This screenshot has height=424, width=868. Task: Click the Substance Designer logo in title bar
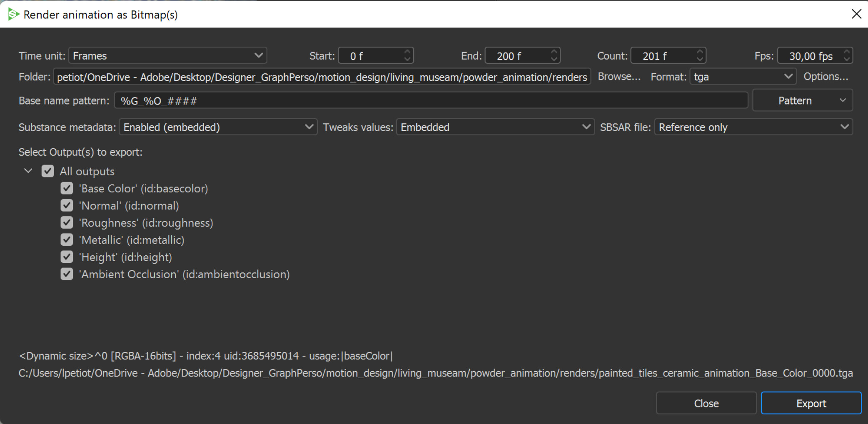pyautogui.click(x=13, y=15)
